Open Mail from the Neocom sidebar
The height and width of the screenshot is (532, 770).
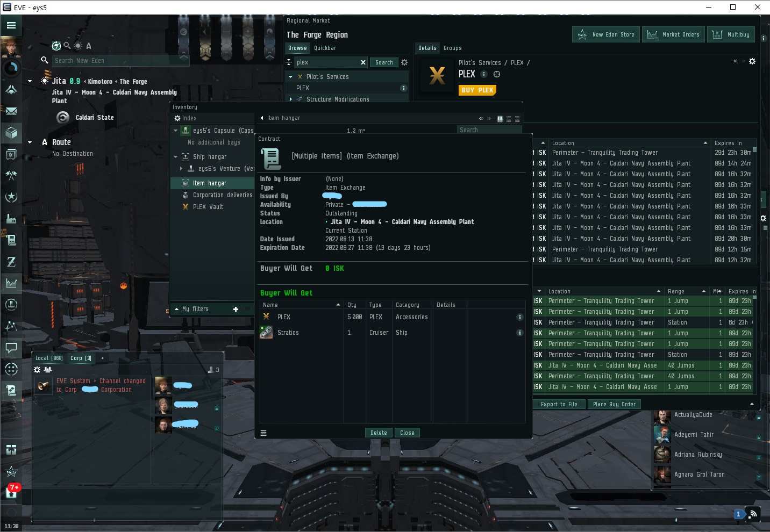11,111
